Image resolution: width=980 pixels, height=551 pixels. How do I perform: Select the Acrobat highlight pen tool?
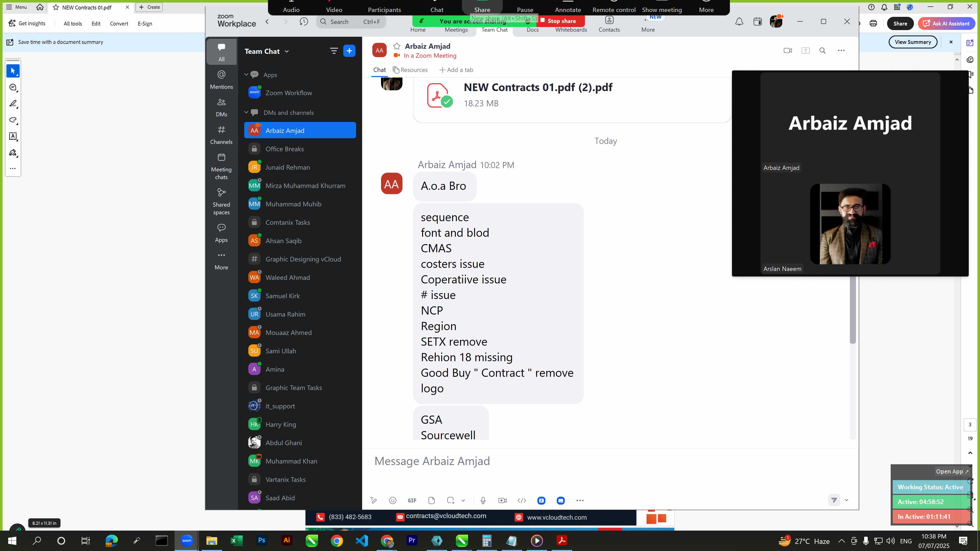point(13,104)
